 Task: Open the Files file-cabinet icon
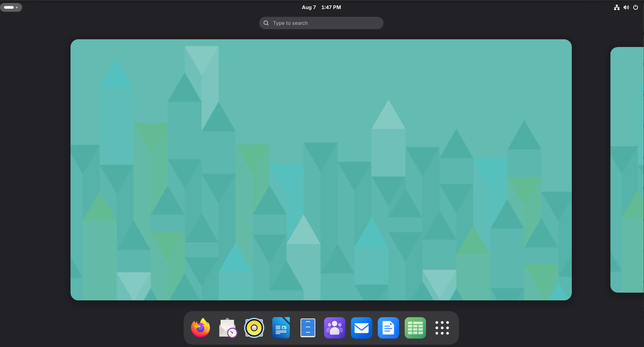point(308,328)
